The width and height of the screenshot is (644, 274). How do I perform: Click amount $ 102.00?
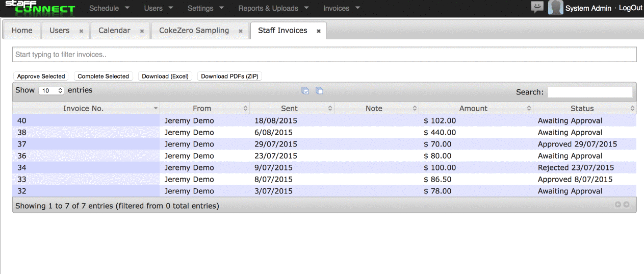click(440, 121)
